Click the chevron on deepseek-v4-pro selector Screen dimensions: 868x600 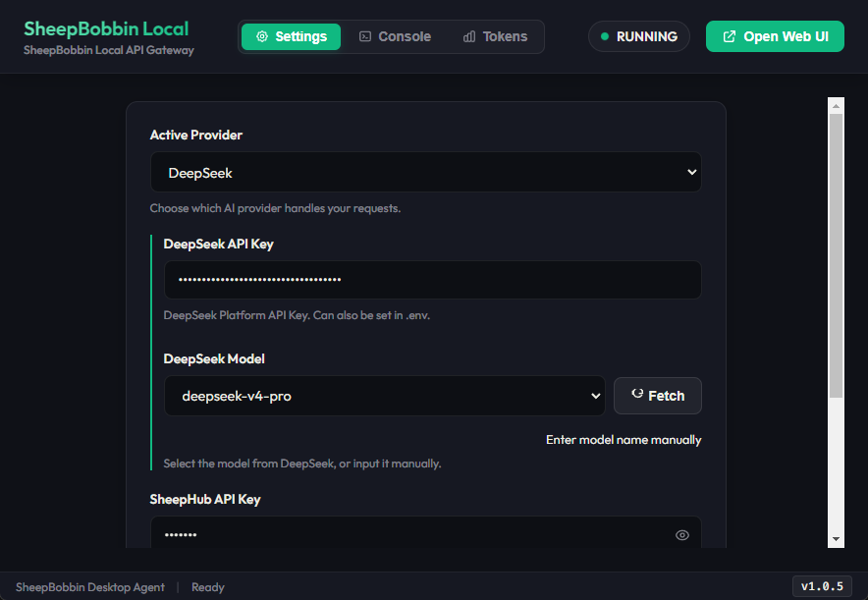click(x=596, y=396)
